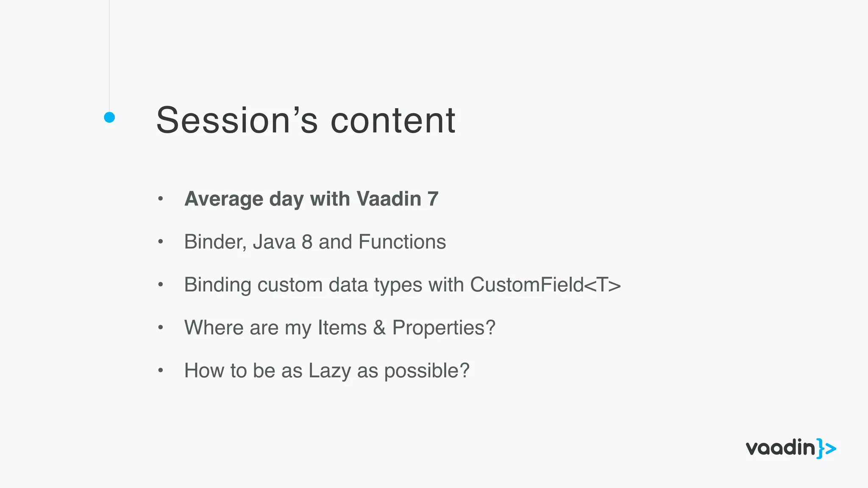
Task: Click the word Properties? in fourth bullet
Action: point(443,327)
